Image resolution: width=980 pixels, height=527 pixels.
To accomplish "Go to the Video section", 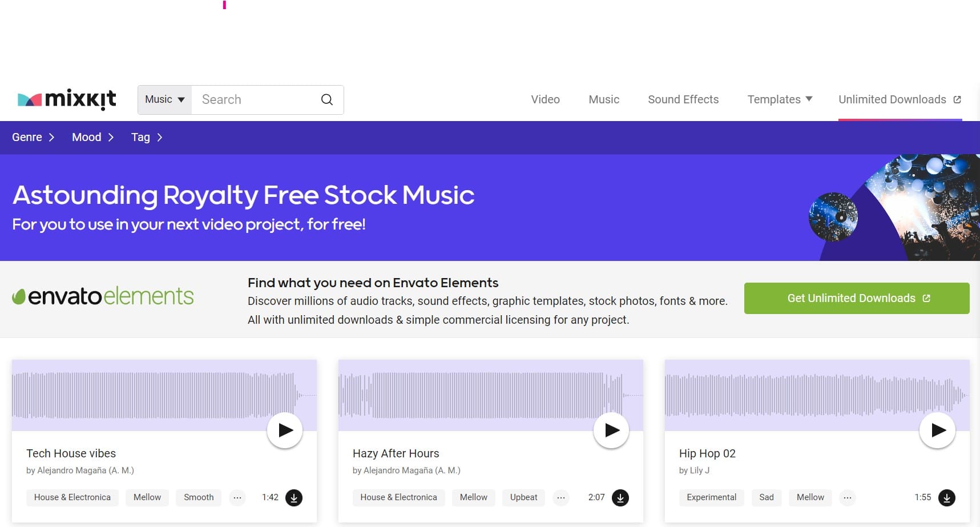I will pyautogui.click(x=545, y=99).
